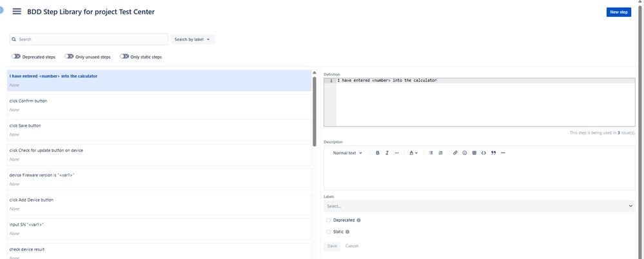This screenshot has height=259, width=644.
Task: Click into the Description text area
Action: tap(480, 174)
